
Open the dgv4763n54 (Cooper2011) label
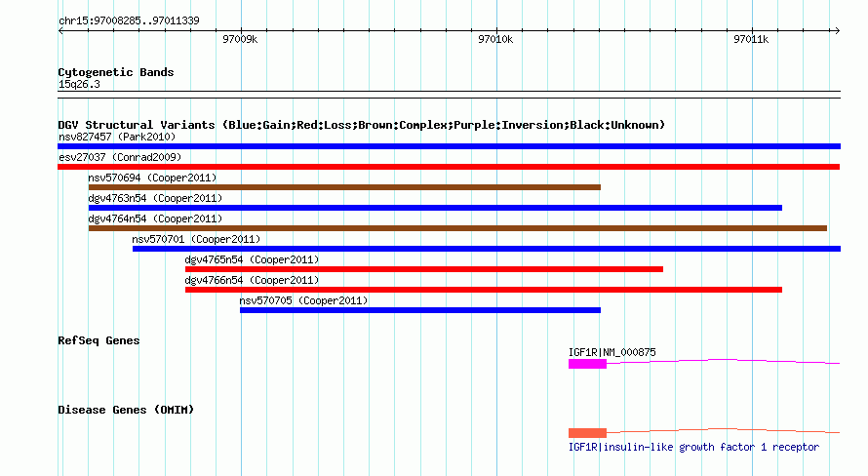155,198
